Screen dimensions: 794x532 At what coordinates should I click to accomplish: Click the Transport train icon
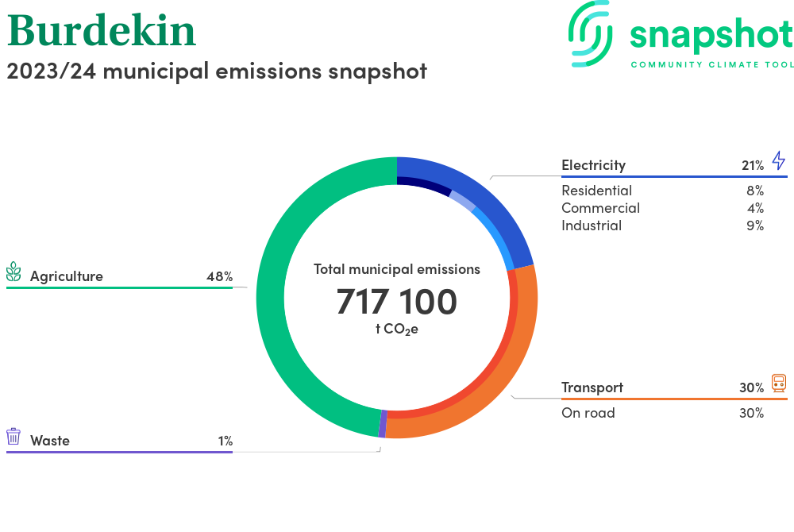(778, 384)
